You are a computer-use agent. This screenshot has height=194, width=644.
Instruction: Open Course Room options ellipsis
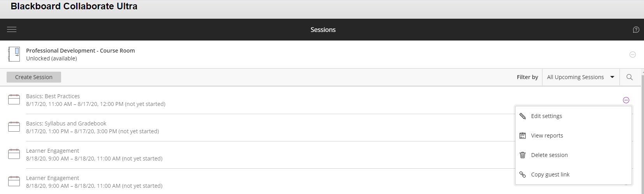tap(633, 55)
